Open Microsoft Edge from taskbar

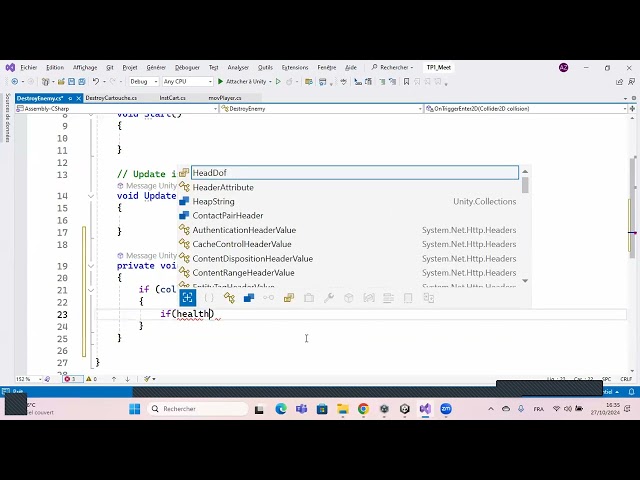click(x=281, y=409)
